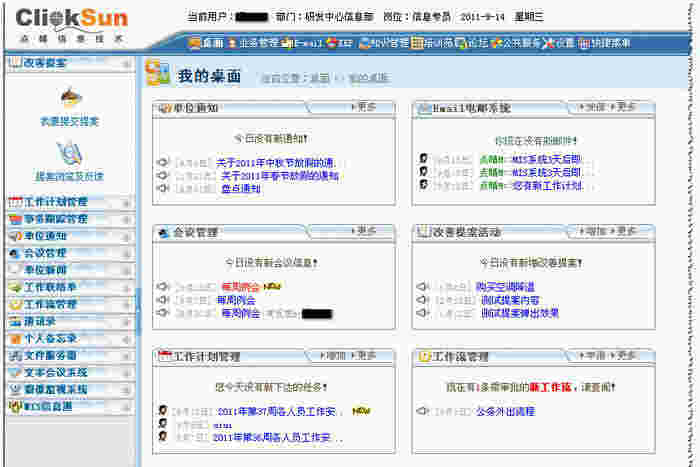Image resolution: width=700 pixels, height=467 pixels.
Task: Click the 改善提案活动 panel header icon
Action: [x=423, y=232]
